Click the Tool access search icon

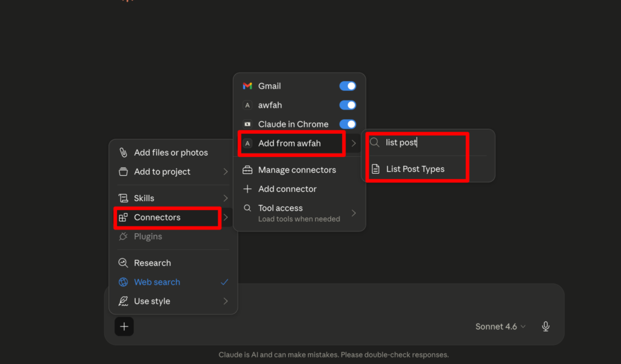point(247,208)
